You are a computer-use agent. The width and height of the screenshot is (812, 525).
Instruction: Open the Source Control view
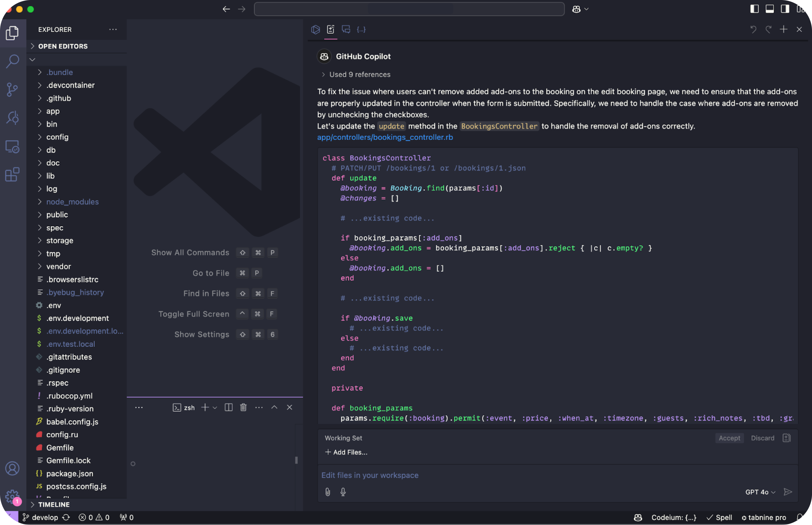click(12, 90)
